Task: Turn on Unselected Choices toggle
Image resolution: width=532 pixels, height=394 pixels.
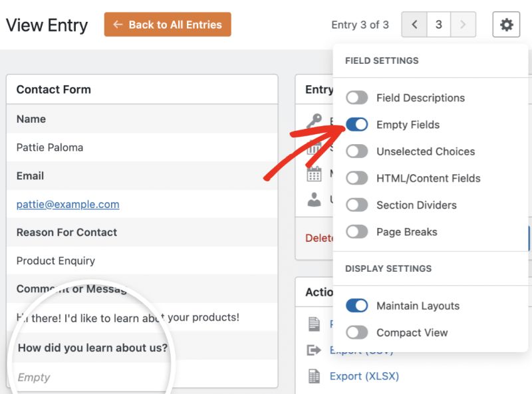Action: 357,151
